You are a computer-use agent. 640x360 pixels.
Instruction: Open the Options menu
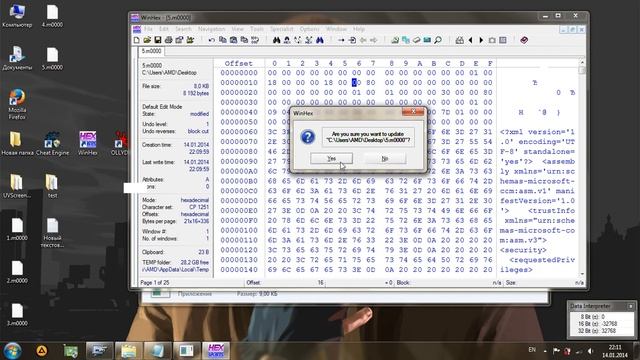309,29
